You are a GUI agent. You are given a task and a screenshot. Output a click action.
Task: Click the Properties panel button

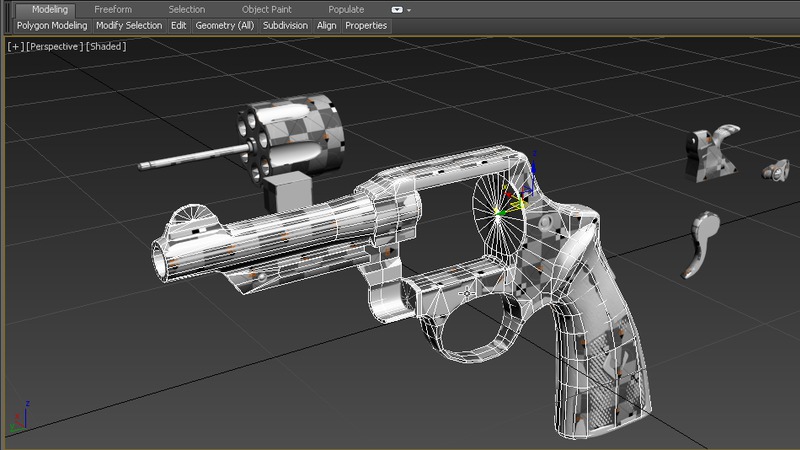click(x=366, y=25)
